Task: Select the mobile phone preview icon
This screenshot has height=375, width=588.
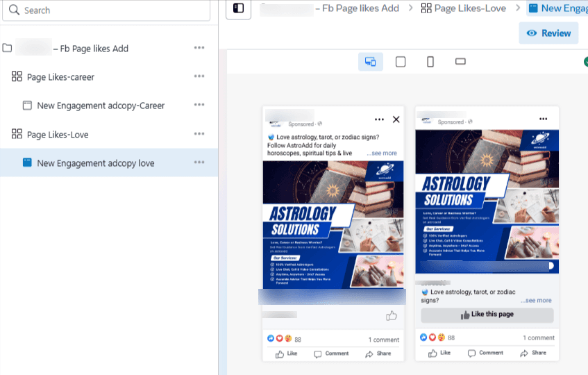Action: pyautogui.click(x=430, y=62)
